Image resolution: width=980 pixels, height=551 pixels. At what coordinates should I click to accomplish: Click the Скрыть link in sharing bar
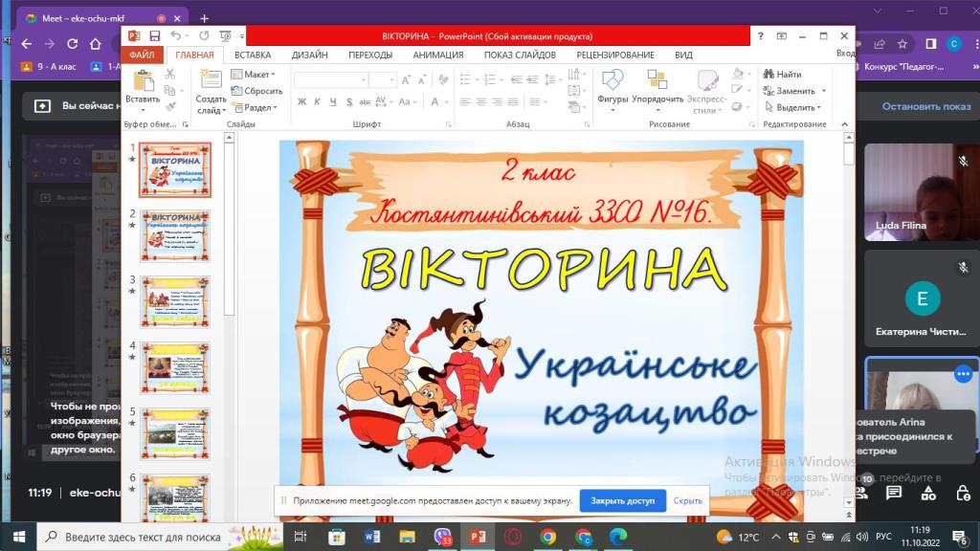[x=687, y=500]
